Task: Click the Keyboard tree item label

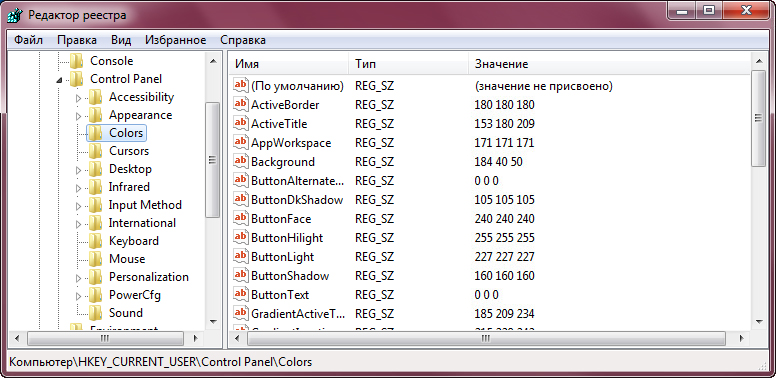Action: (x=134, y=241)
